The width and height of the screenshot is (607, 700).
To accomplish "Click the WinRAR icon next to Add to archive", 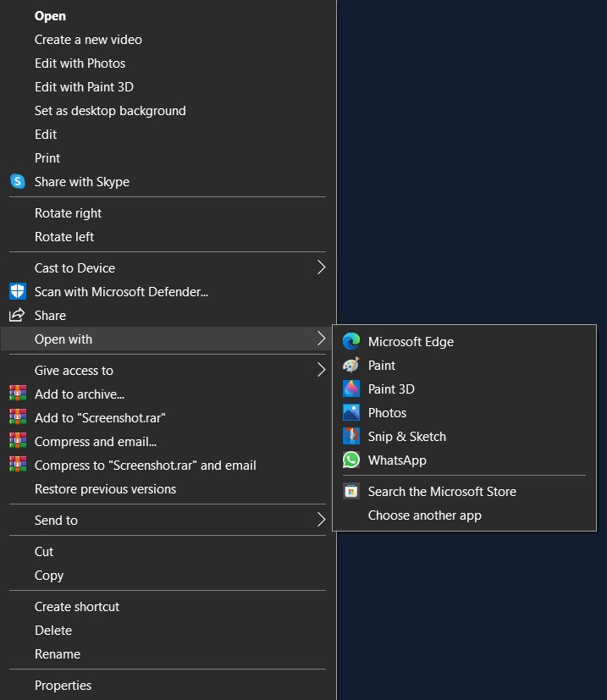I will pyautogui.click(x=18, y=394).
